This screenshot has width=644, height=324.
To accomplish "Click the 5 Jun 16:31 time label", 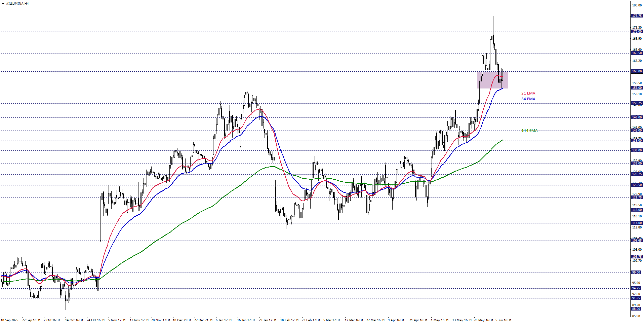I will point(504,320).
